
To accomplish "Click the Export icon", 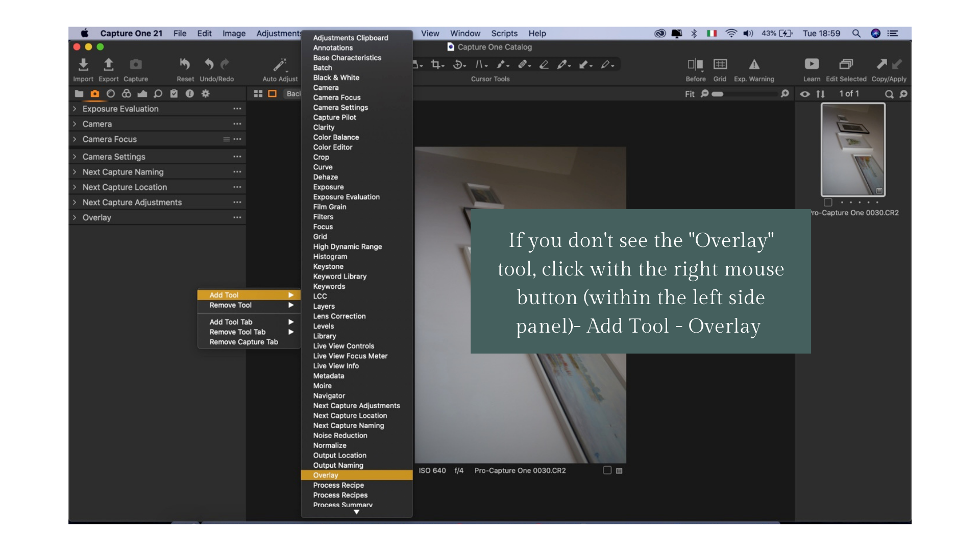I will [x=108, y=65].
